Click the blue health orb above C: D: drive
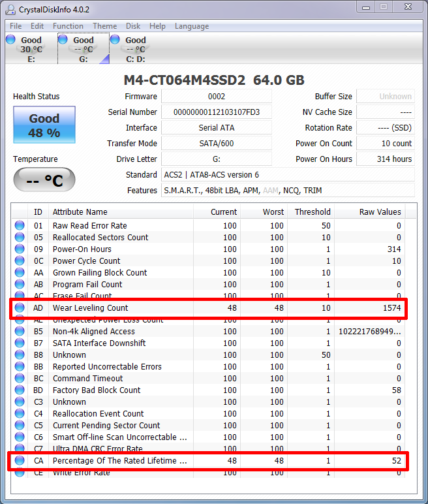 [115, 39]
